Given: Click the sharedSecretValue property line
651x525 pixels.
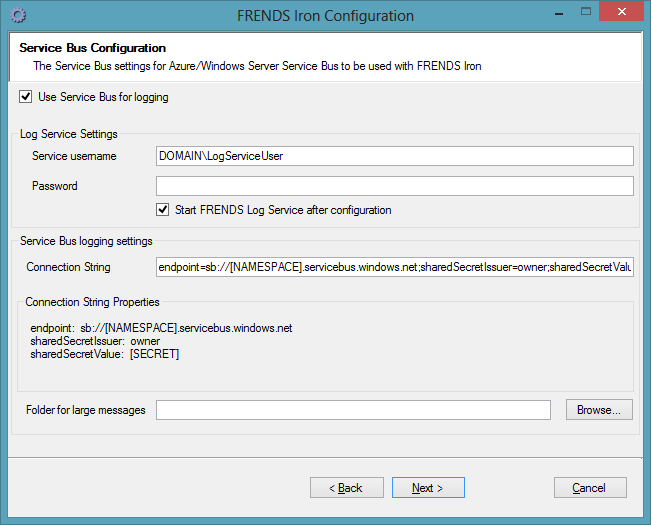Looking at the screenshot, I should pyautogui.click(x=105, y=354).
